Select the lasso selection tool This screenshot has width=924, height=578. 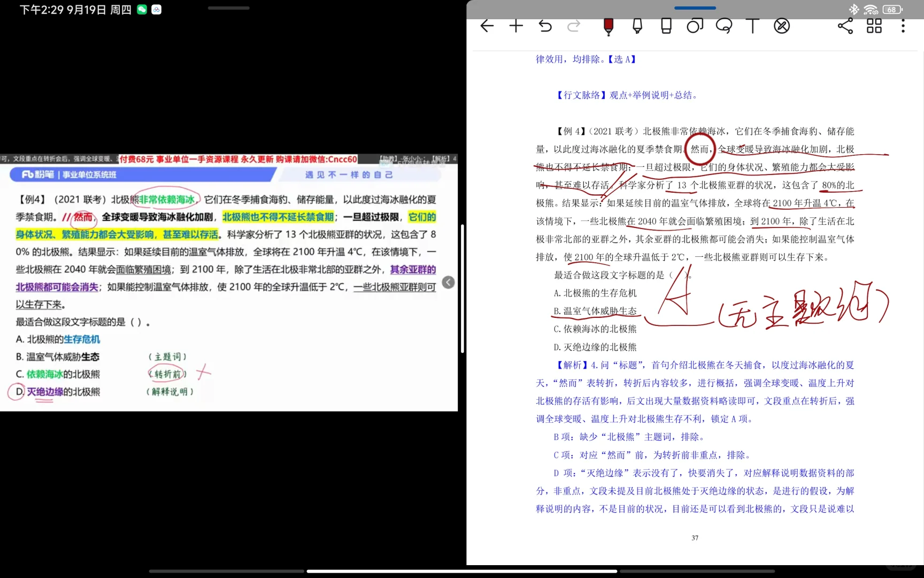click(x=723, y=26)
